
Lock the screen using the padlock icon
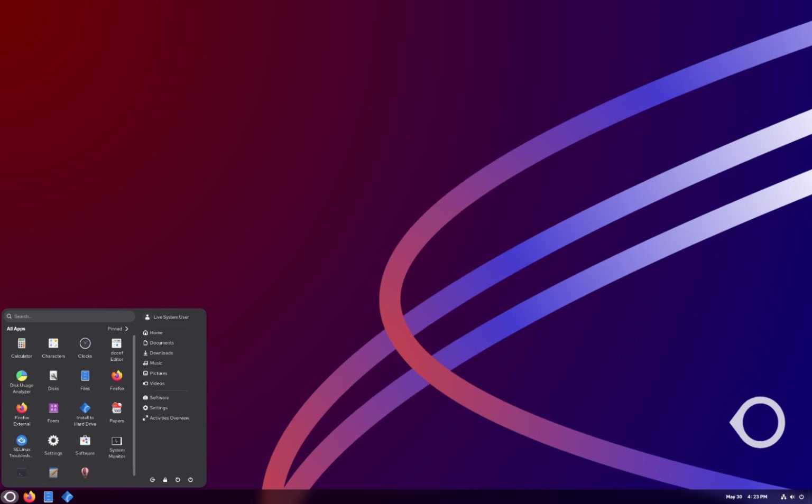tap(165, 480)
